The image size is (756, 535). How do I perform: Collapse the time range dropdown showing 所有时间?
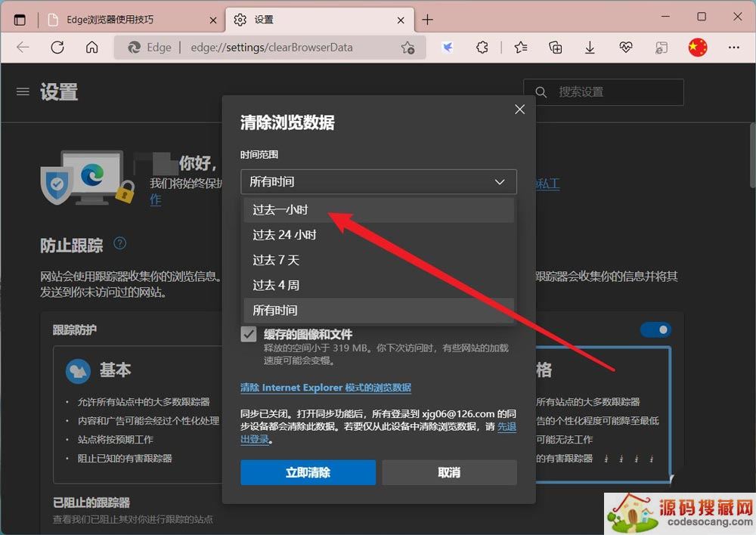coord(378,182)
